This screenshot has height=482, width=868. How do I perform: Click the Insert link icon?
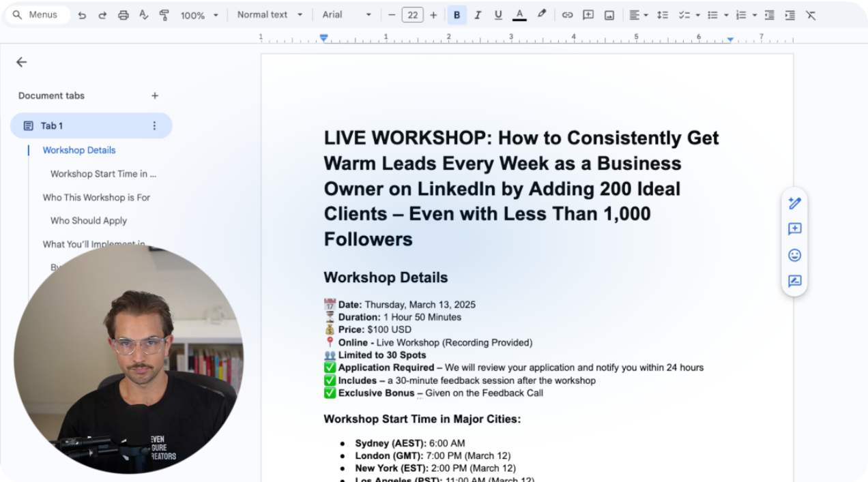pos(567,15)
